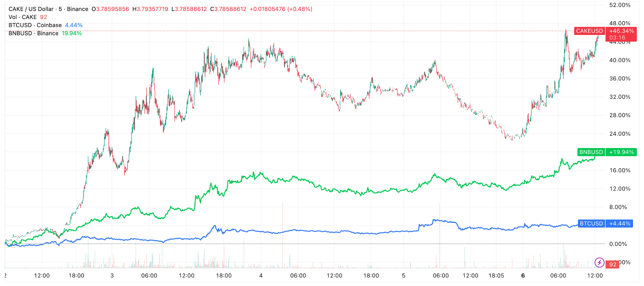Click the 36.00% price scale label

pos(620,78)
